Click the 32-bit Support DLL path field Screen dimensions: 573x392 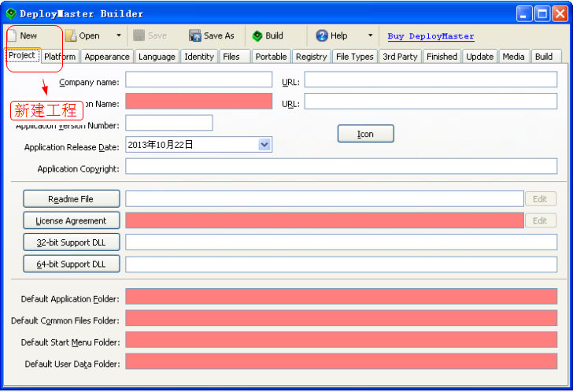click(x=342, y=242)
